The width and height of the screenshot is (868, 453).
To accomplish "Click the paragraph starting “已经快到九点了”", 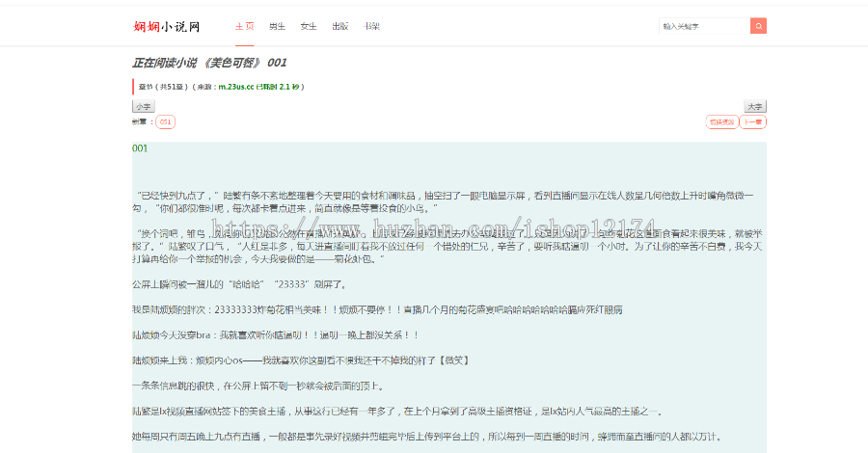I will pyautogui.click(x=444, y=201).
